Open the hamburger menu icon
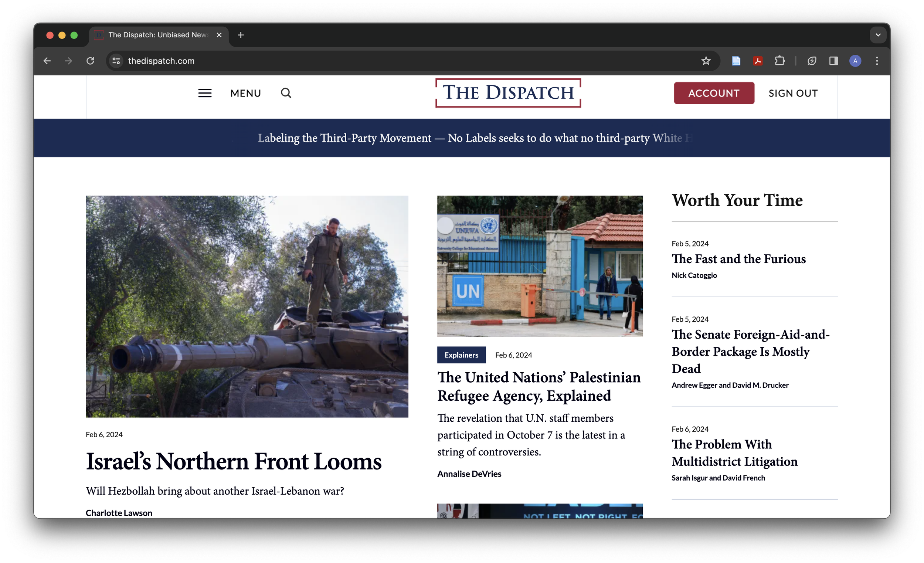 click(x=205, y=93)
